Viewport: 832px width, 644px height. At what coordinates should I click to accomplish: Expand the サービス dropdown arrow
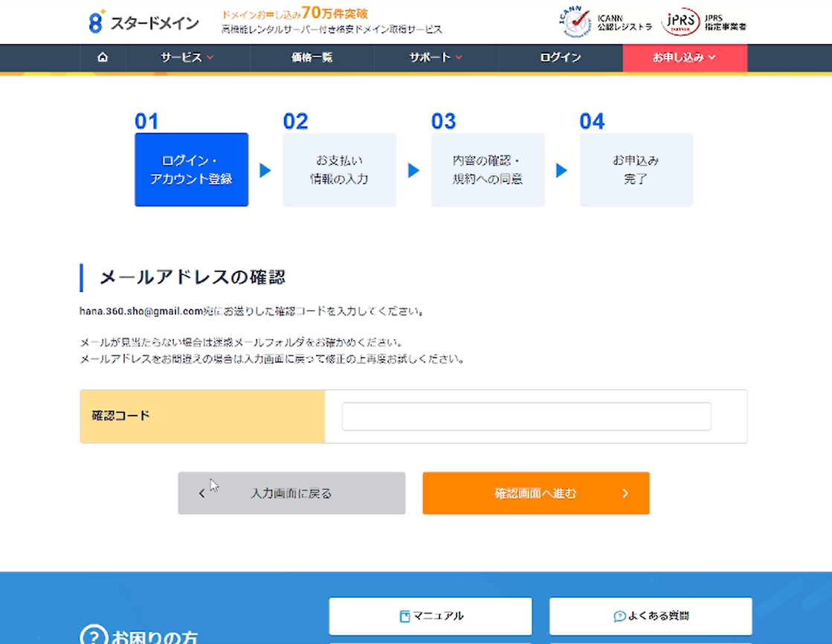click(x=210, y=57)
